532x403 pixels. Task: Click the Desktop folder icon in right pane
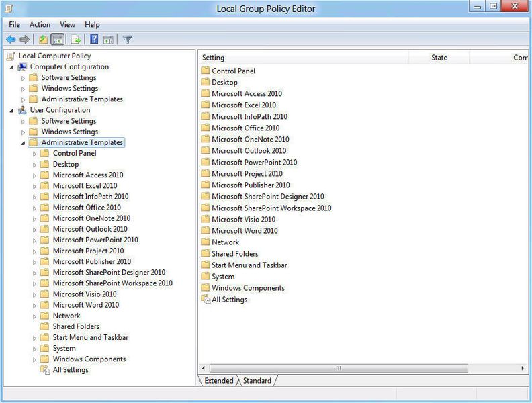pyautogui.click(x=206, y=82)
